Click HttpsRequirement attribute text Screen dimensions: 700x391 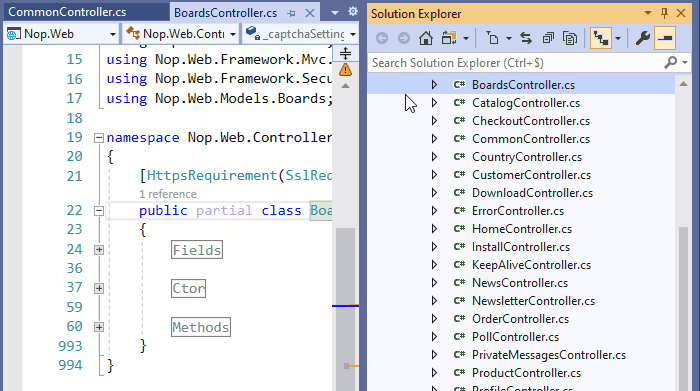coord(212,175)
